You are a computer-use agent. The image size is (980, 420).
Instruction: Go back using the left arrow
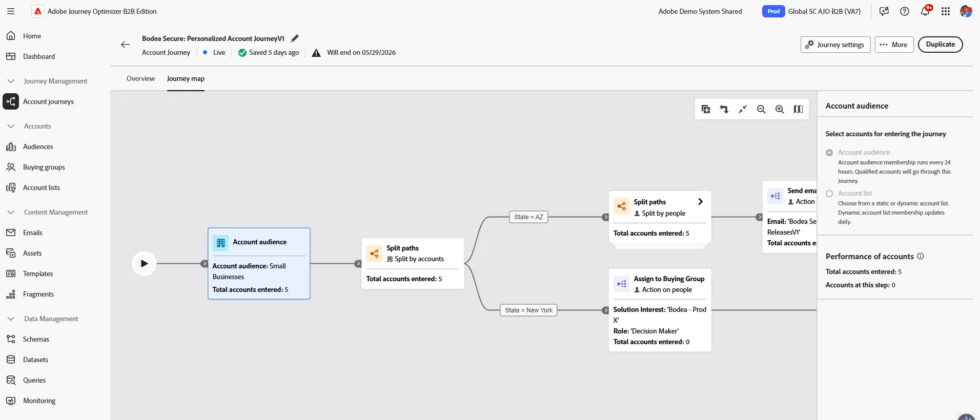(x=125, y=45)
